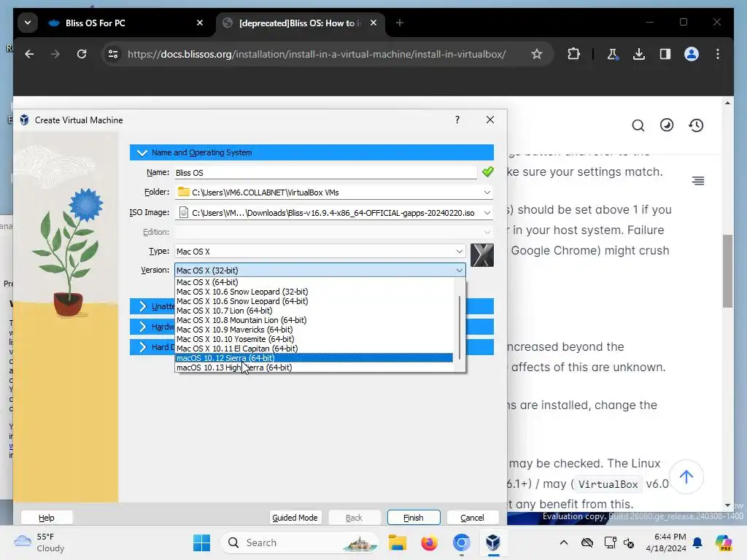Click search icon on docs page
Image resolution: width=747 pixels, height=560 pixels.
[638, 125]
